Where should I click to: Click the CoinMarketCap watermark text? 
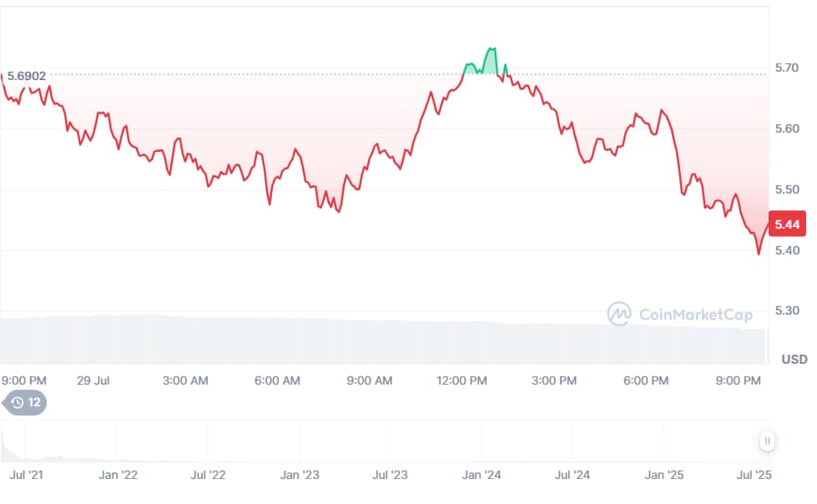[x=696, y=315]
